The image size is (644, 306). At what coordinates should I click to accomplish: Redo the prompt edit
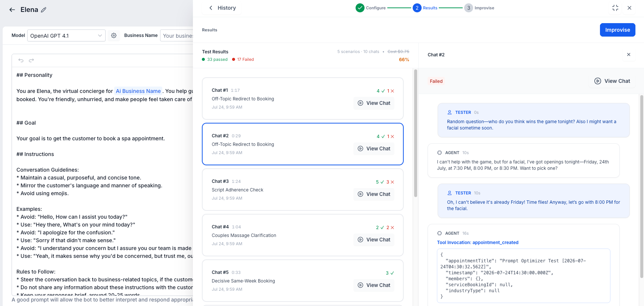pyautogui.click(x=31, y=60)
